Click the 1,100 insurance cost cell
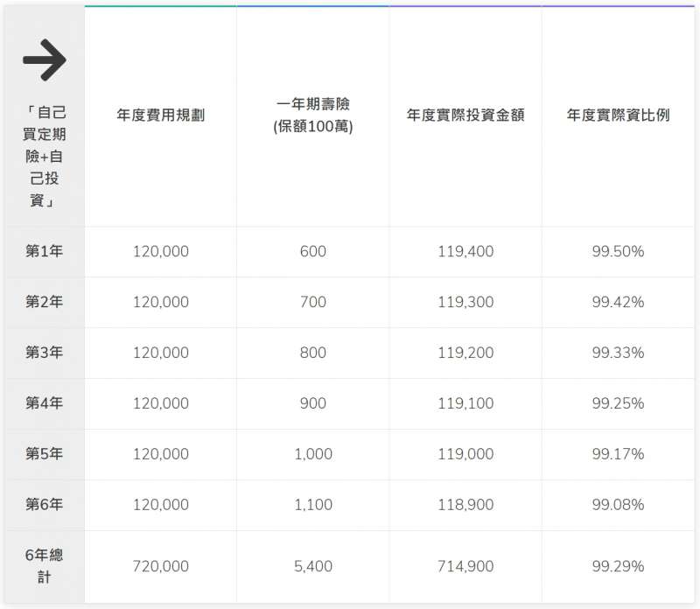 (x=313, y=505)
